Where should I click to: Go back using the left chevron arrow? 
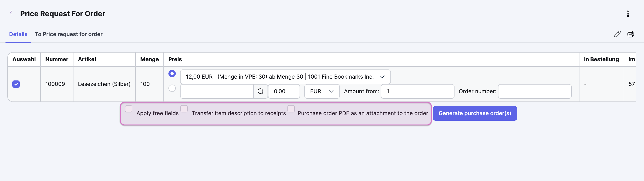tap(11, 13)
